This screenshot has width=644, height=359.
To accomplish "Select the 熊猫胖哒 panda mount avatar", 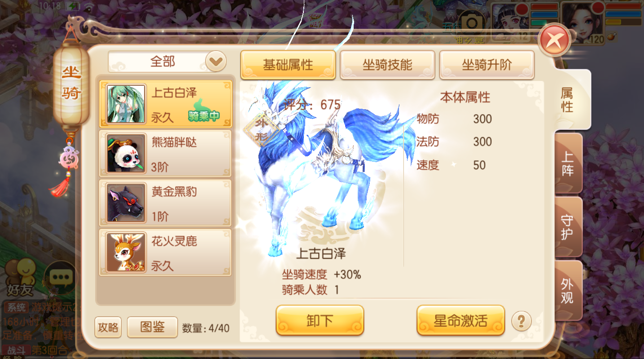I will click(x=126, y=153).
